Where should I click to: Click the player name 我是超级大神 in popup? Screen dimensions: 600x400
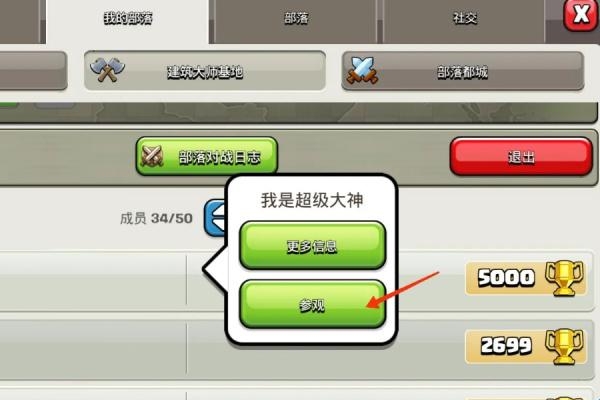tap(312, 200)
